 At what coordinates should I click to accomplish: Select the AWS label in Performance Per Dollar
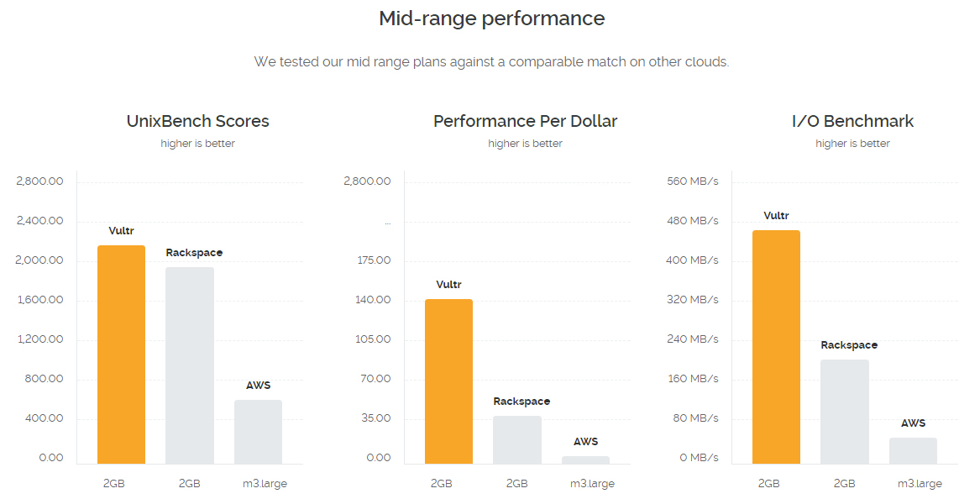tap(585, 442)
